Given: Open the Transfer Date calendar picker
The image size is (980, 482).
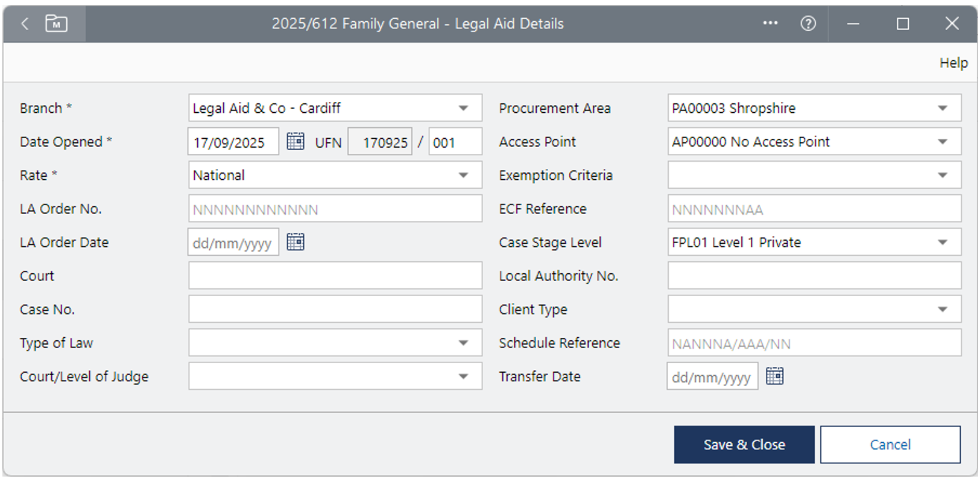Looking at the screenshot, I should click(x=774, y=376).
